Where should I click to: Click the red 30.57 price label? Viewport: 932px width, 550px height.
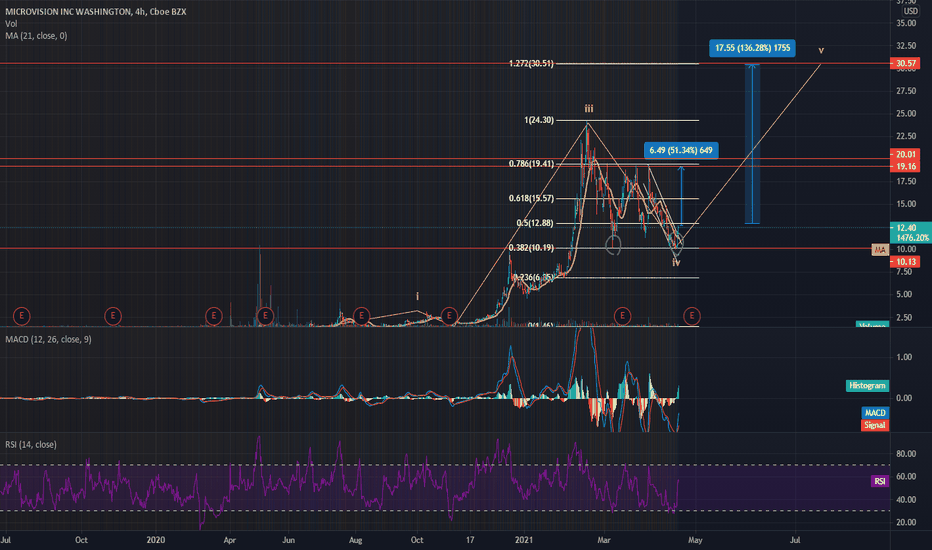(905, 64)
